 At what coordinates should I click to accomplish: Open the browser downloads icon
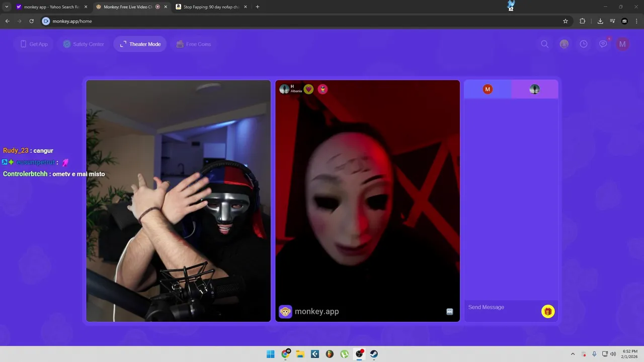tap(600, 21)
